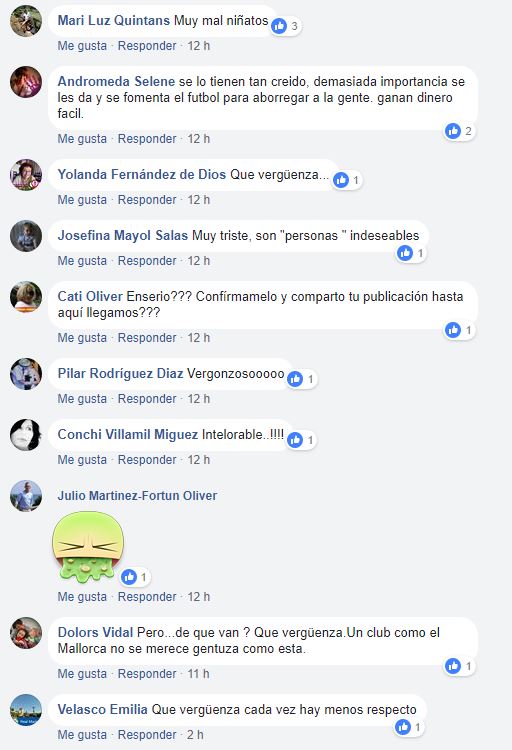Screen dimensions: 512x750
Task: Click like reaction icon beside the vomiting sticker
Action: coord(129,577)
